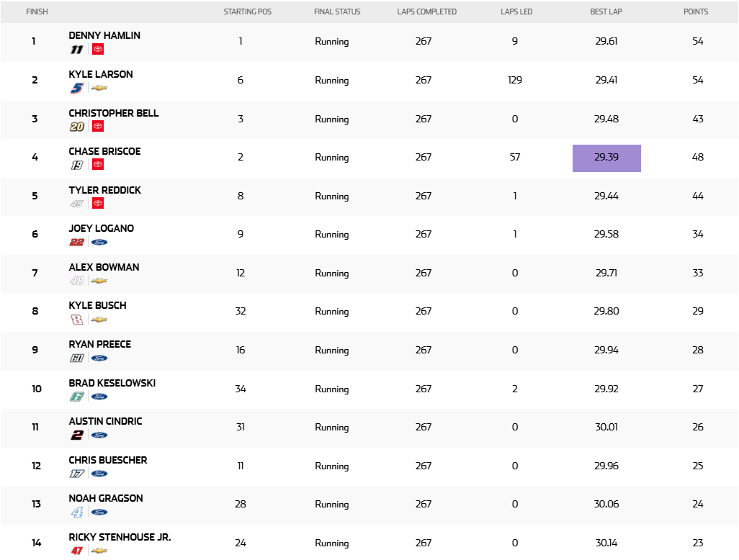Click Chevrolet logo next to Kyle Larson
This screenshot has height=560, width=739.
(99, 88)
